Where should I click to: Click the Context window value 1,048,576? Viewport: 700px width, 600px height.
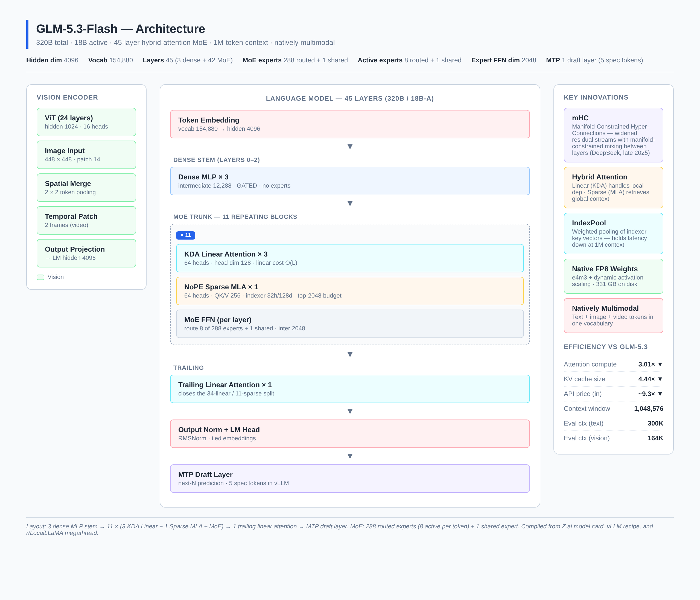pos(648,409)
